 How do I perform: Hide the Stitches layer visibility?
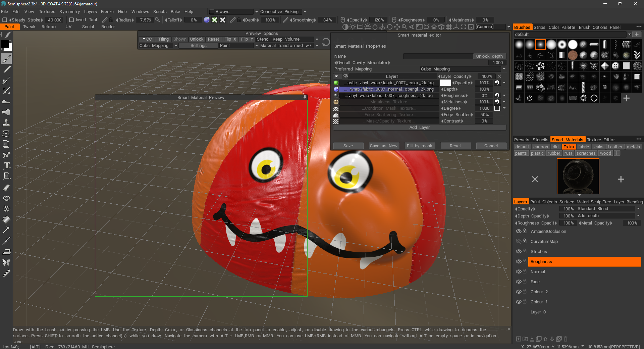(519, 251)
